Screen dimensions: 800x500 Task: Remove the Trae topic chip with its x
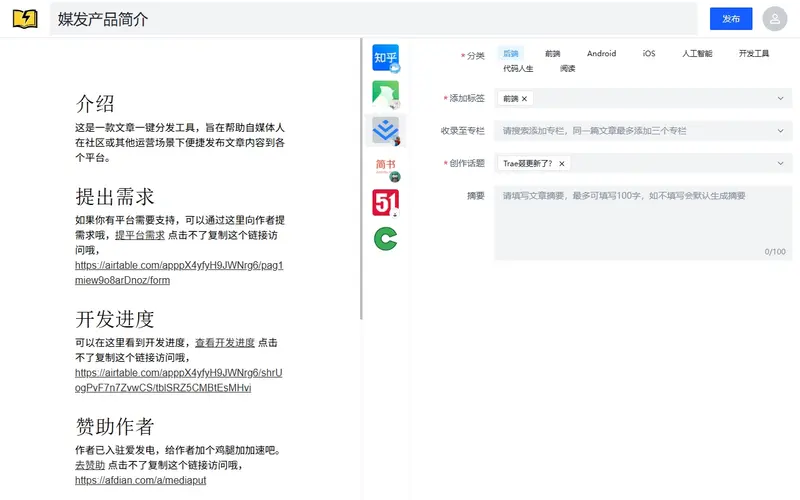coord(562,164)
